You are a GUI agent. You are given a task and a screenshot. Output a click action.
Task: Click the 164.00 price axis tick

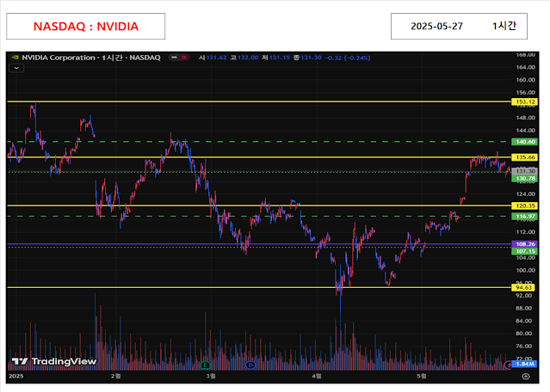pos(525,67)
